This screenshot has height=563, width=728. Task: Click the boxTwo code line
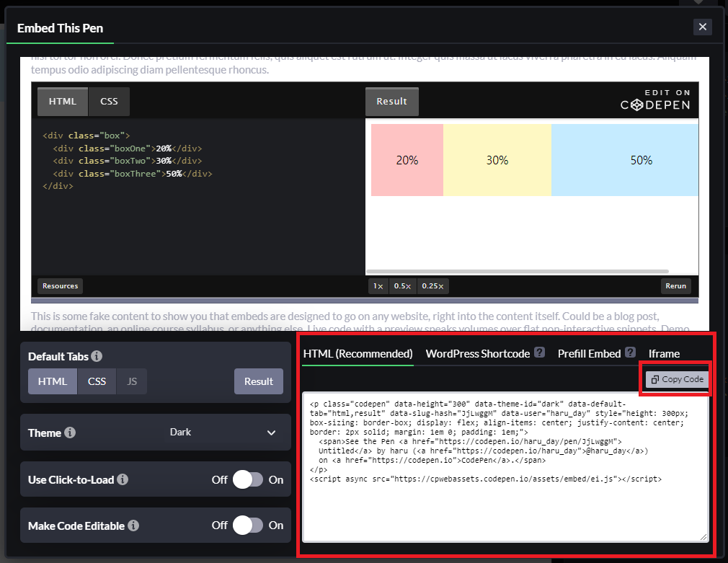128,161
